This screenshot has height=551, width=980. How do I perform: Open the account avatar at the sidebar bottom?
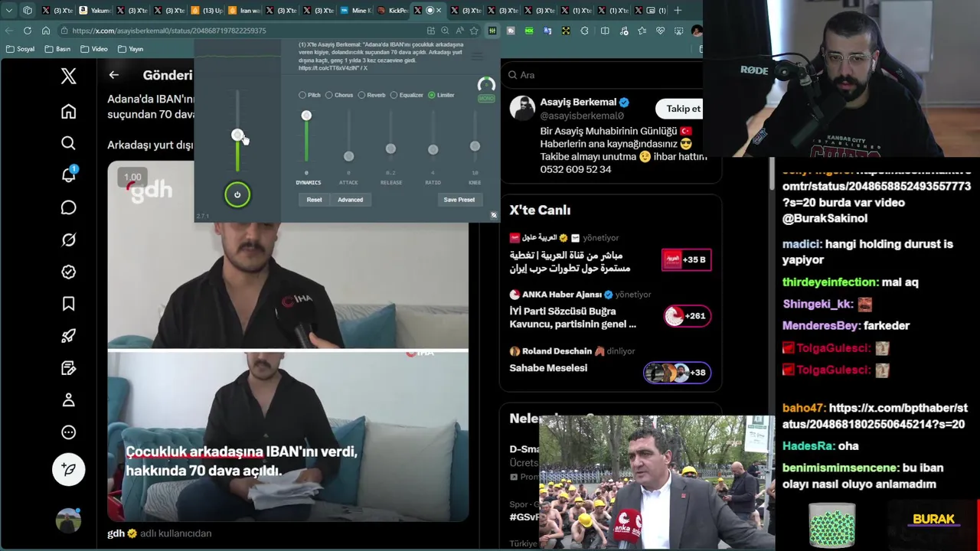[x=68, y=520]
